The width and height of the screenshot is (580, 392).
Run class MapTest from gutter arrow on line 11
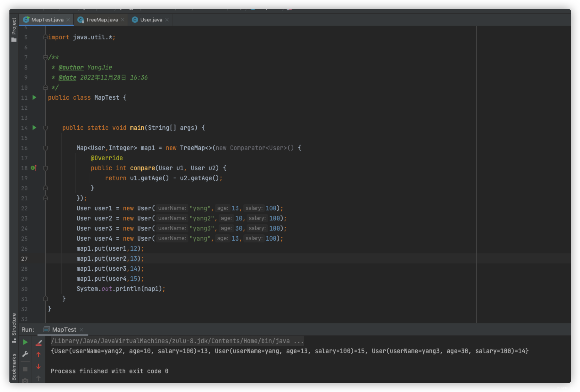coord(35,98)
